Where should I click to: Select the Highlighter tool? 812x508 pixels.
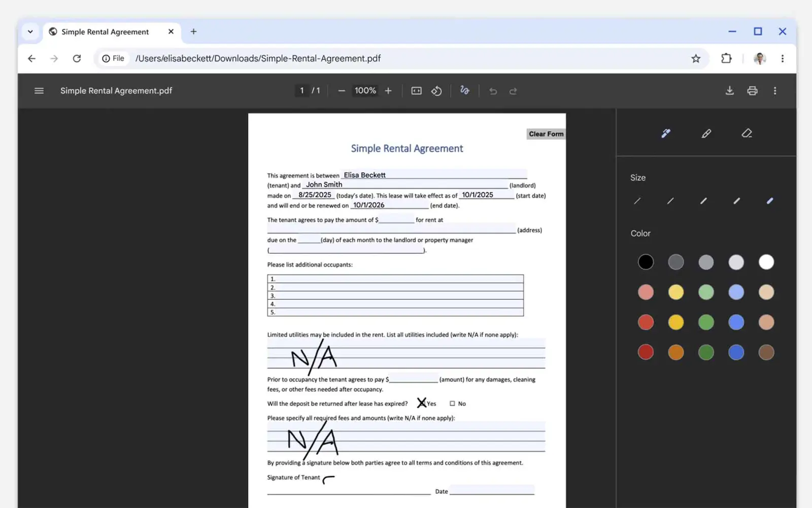(706, 133)
